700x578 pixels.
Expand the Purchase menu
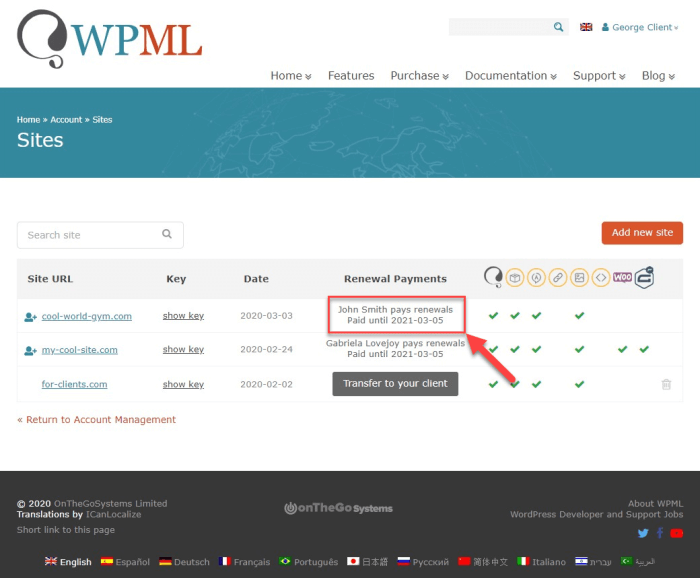pos(419,75)
